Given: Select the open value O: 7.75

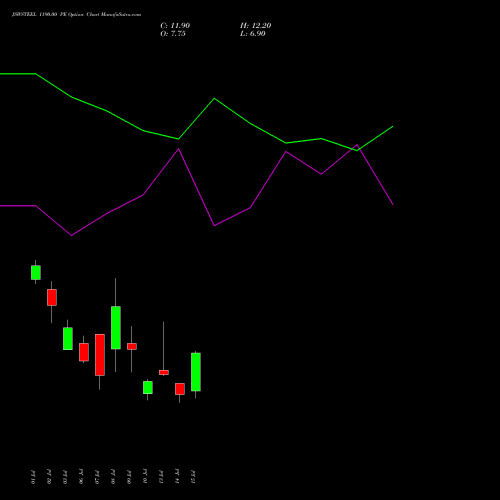Looking at the screenshot, I should pyautogui.click(x=173, y=34).
